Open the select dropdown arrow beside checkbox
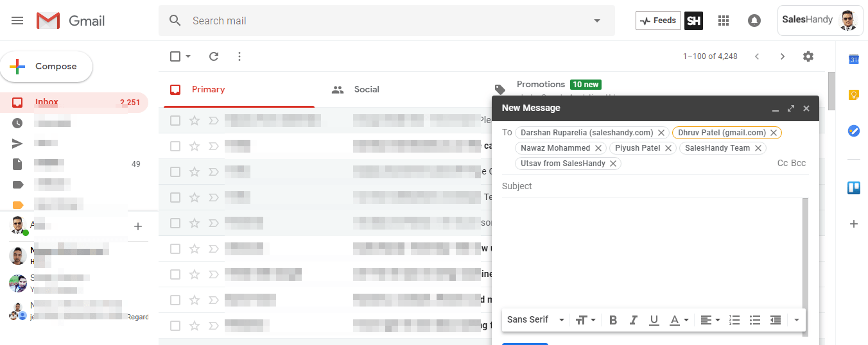Image resolution: width=868 pixels, height=345 pixels. [x=188, y=56]
